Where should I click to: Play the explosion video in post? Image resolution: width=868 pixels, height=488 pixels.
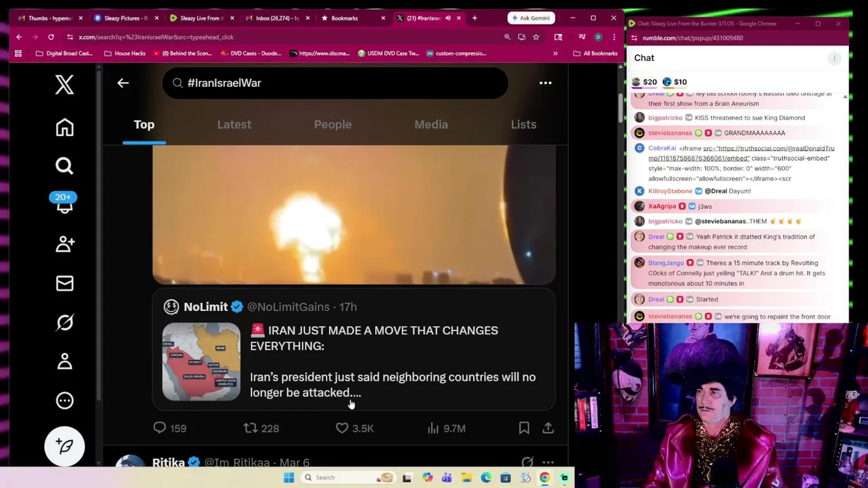354,214
